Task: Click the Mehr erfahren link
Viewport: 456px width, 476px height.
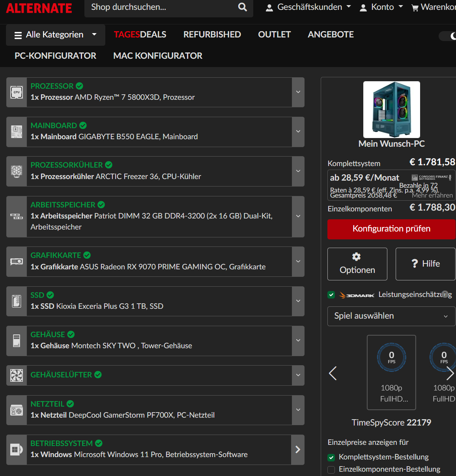Action: pyautogui.click(x=432, y=195)
